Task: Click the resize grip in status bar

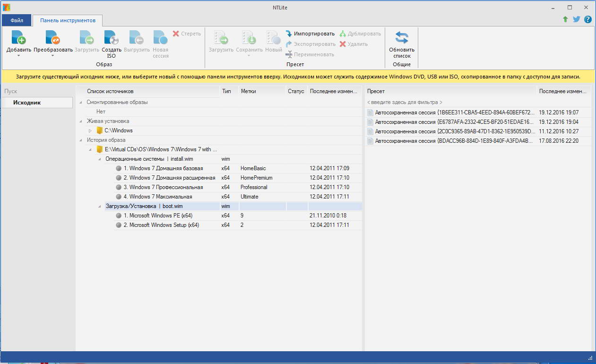Action: (x=590, y=357)
